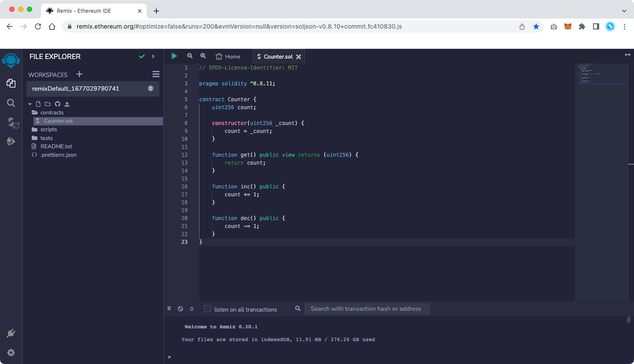Open README.txt in the file explorer
The image size is (634, 364).
click(x=56, y=147)
